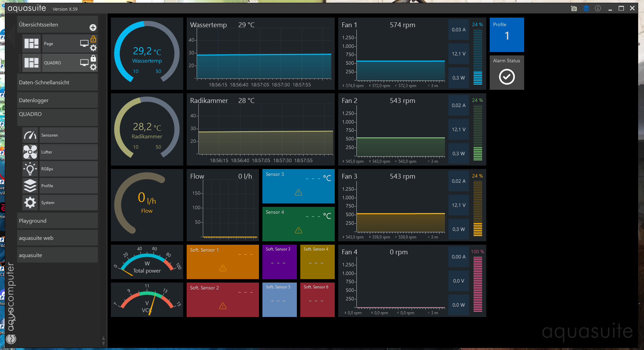Screen dimensions: 644x350
Task: Click the blue layers icon in title bar
Action: pos(586,8)
